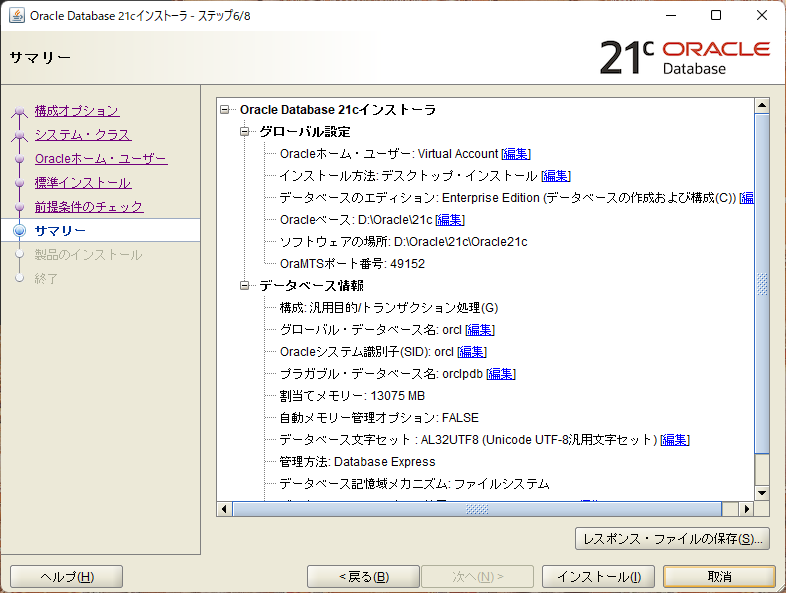Edit the Oracleシステム識別子(SID) value
This screenshot has width=786, height=593.
click(x=472, y=352)
